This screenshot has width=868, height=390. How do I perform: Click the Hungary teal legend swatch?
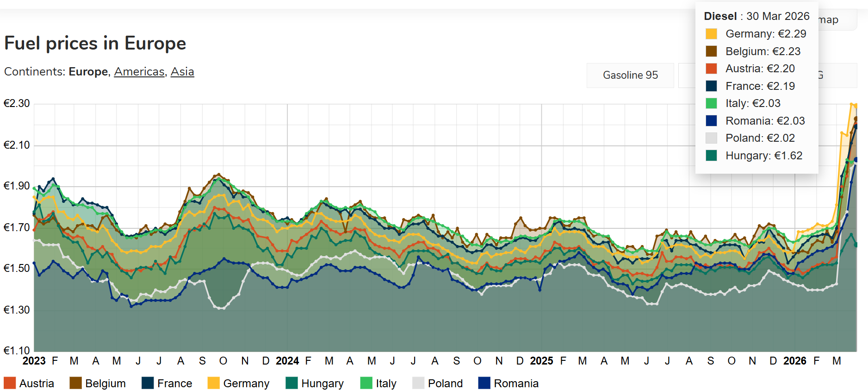click(291, 384)
